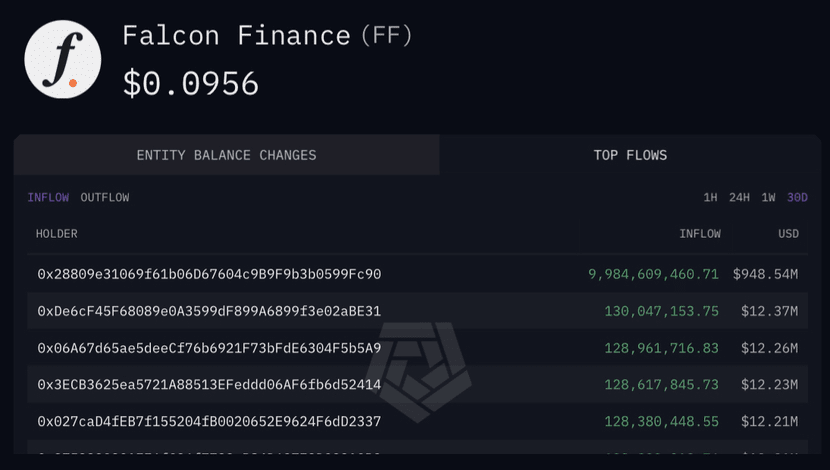Open holder address starting 0x06A67d65
This screenshot has width=830, height=470.
pyautogui.click(x=209, y=348)
